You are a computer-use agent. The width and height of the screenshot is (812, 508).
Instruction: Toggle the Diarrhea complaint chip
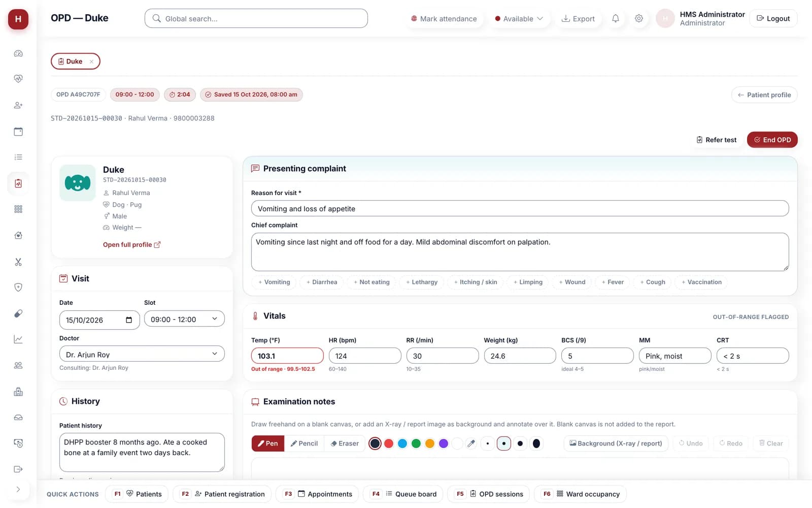tap(322, 282)
